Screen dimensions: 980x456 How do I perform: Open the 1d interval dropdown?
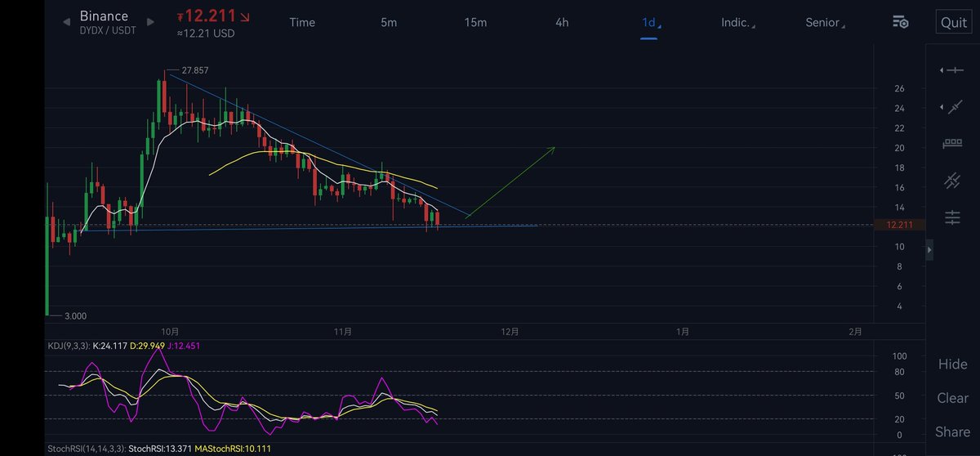(650, 23)
